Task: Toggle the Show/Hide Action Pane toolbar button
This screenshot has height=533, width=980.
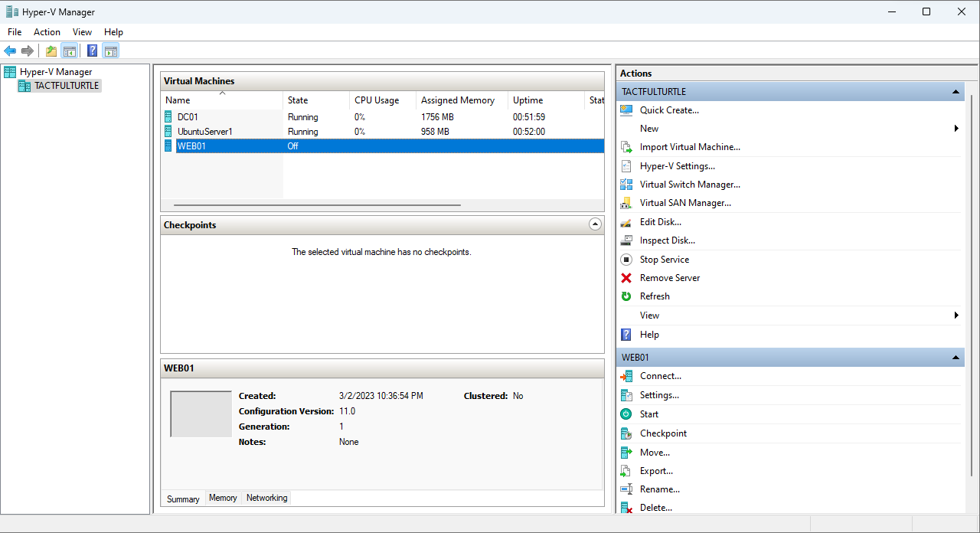Action: [x=111, y=51]
